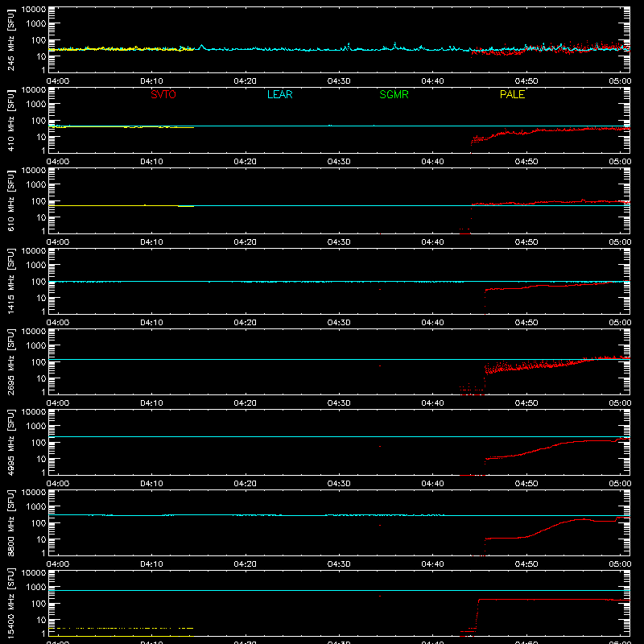This screenshot has width=644, height=644.
Task: Click the 10 y-axis label of 8800 MHz plot
Action: point(41,539)
